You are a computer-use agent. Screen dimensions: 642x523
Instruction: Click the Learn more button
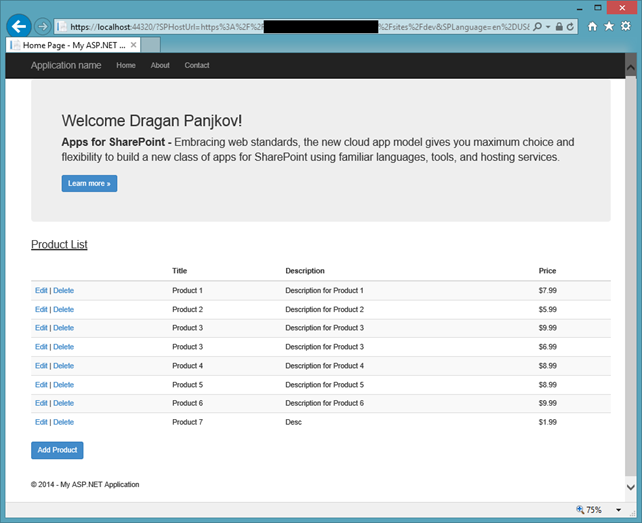(89, 183)
